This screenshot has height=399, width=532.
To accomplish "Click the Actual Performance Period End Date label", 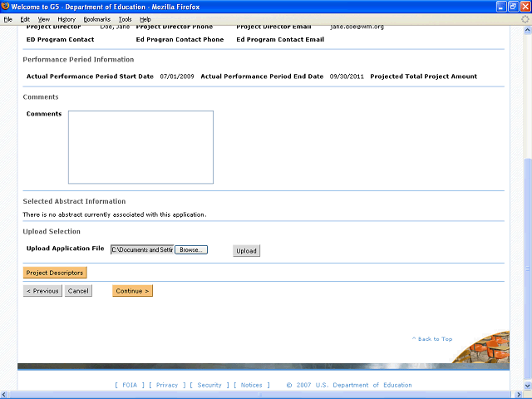I will (x=262, y=76).
